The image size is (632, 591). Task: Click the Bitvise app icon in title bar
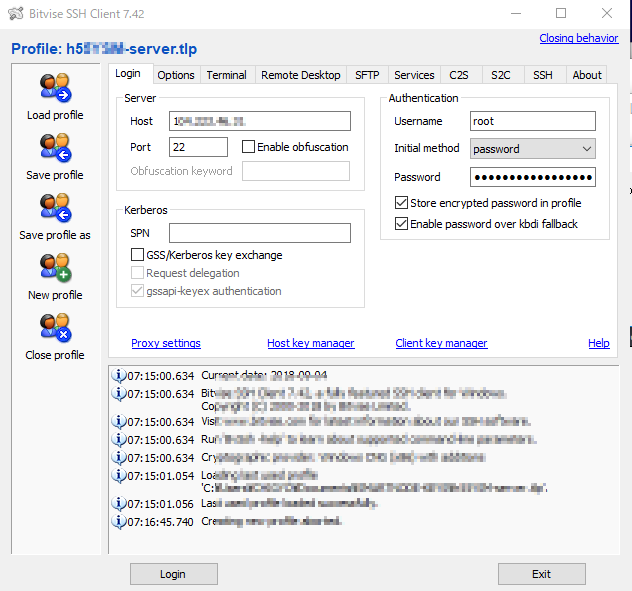pyautogui.click(x=16, y=13)
